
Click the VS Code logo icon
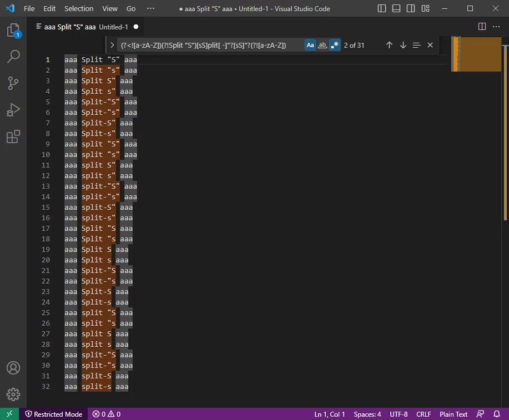(10, 8)
